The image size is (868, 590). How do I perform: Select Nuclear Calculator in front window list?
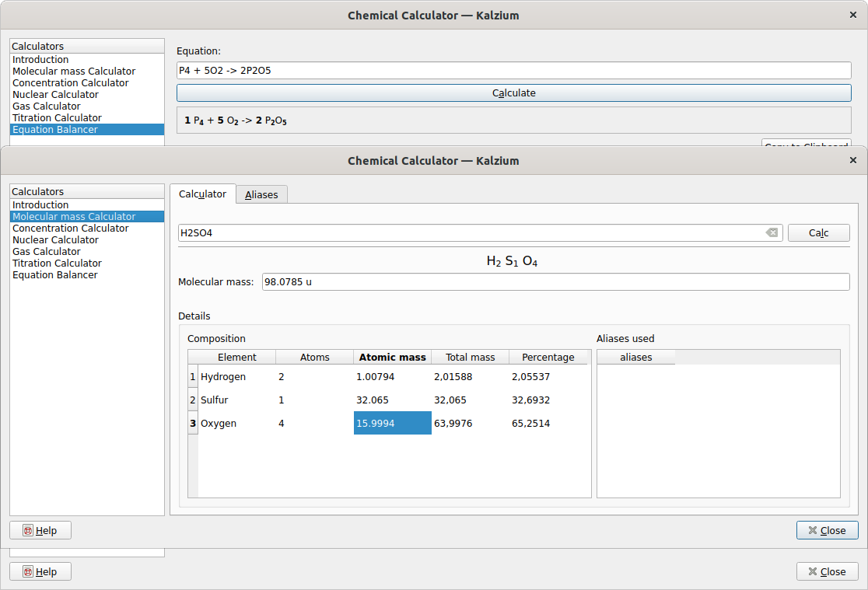(55, 240)
